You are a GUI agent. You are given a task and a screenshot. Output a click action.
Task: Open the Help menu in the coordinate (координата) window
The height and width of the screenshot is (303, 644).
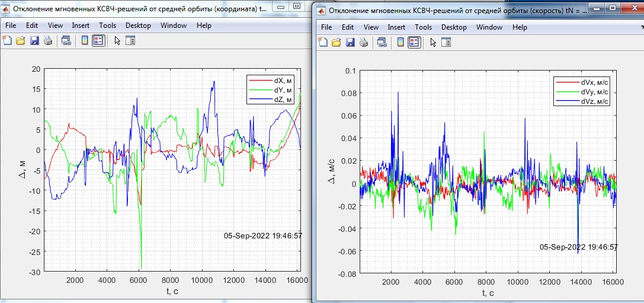(204, 25)
